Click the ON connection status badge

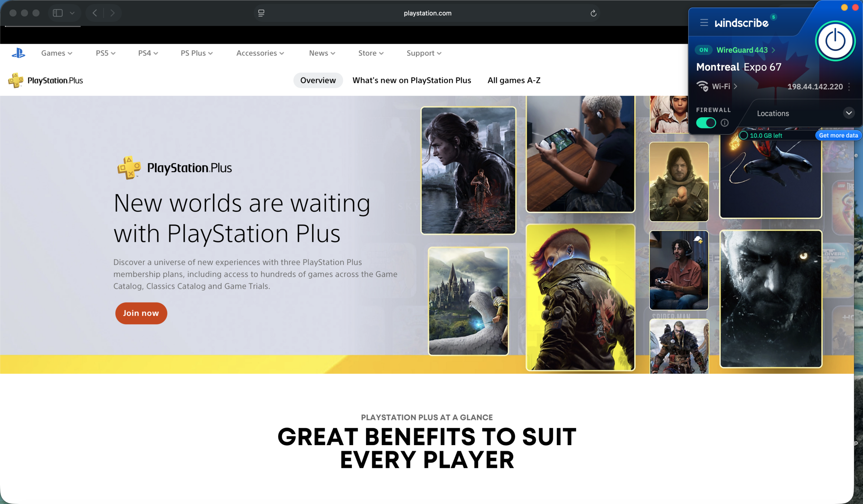tap(704, 50)
